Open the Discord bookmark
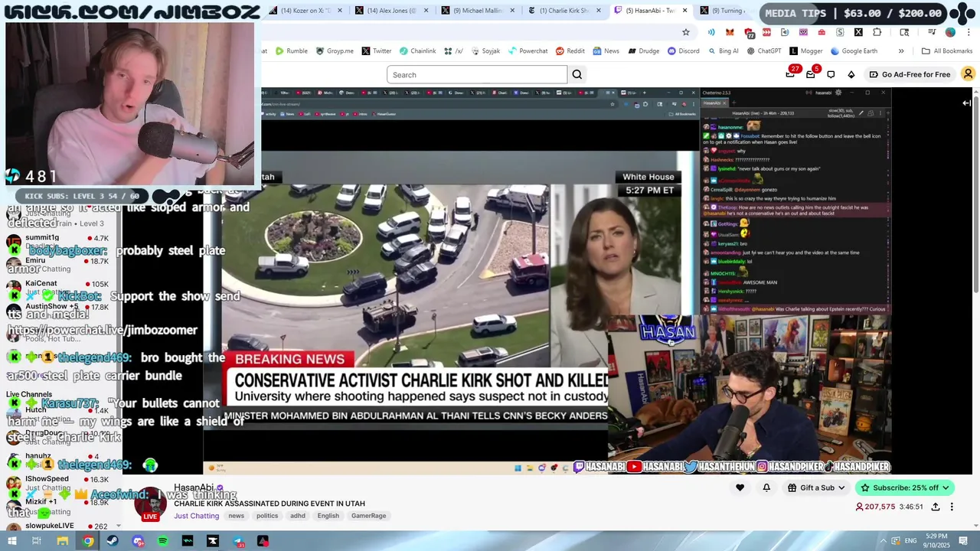Screen dimensions: 980x551 pos(683,51)
